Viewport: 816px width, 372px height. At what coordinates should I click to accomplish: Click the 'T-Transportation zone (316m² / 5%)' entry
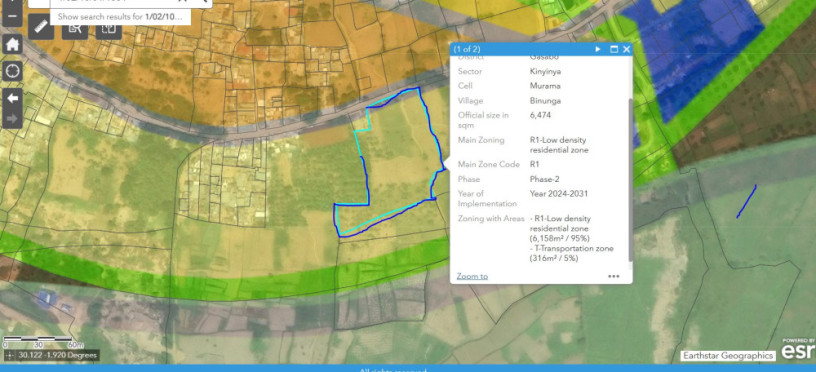click(571, 253)
